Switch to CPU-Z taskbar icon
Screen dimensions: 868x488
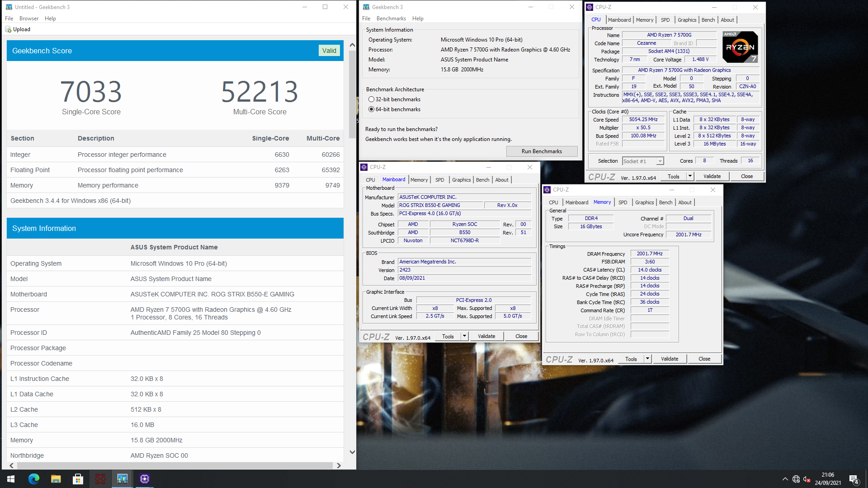pyautogui.click(x=144, y=479)
